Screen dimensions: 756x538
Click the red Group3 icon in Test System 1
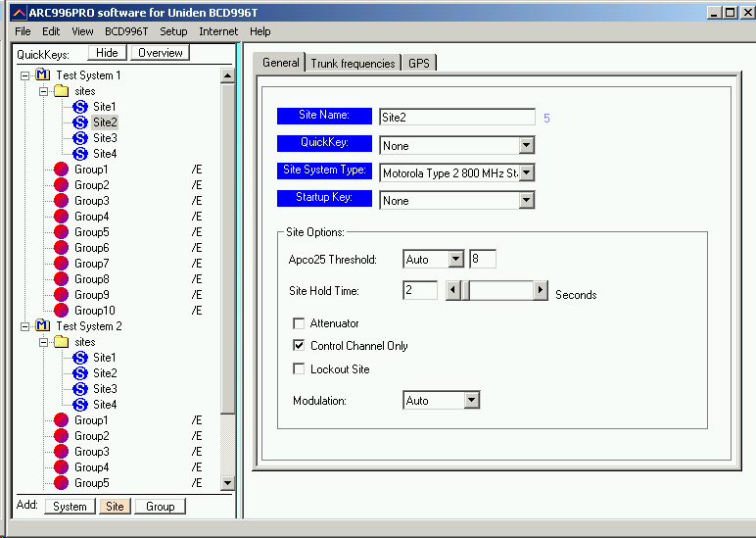click(62, 201)
